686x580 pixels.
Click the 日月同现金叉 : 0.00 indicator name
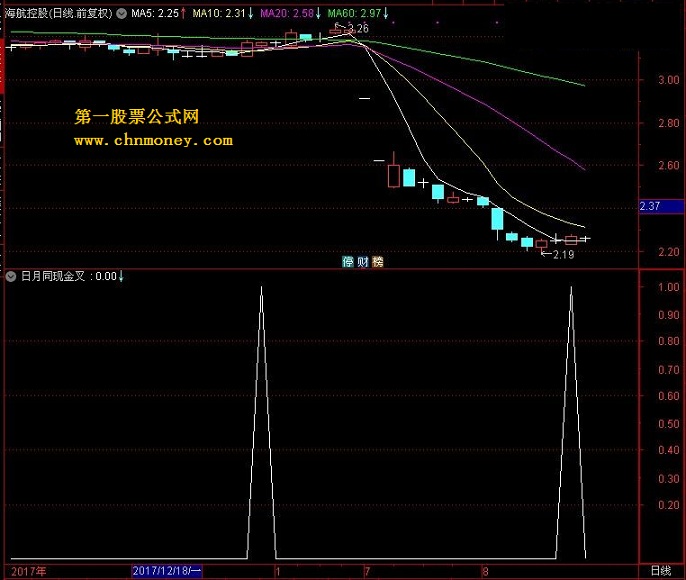pyautogui.click(x=69, y=276)
